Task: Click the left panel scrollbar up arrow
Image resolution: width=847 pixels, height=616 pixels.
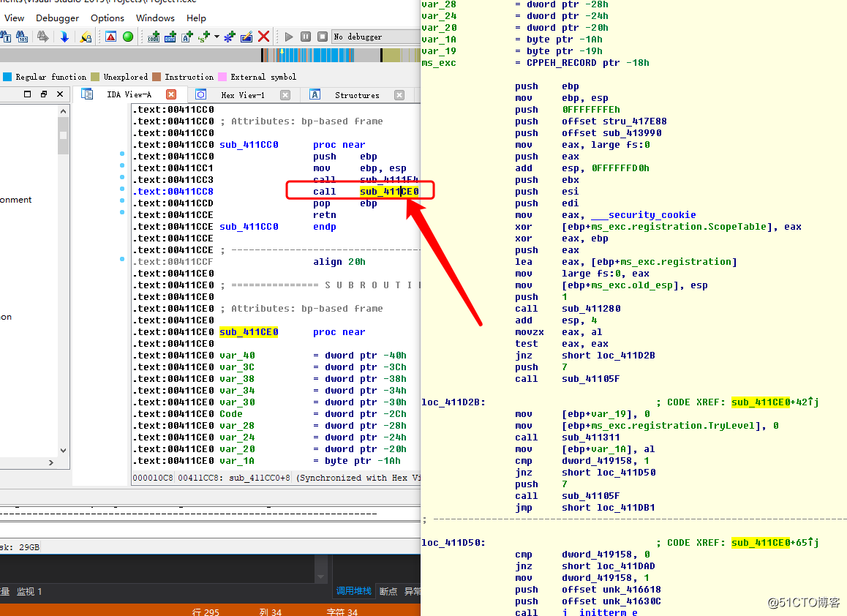Action: click(63, 110)
